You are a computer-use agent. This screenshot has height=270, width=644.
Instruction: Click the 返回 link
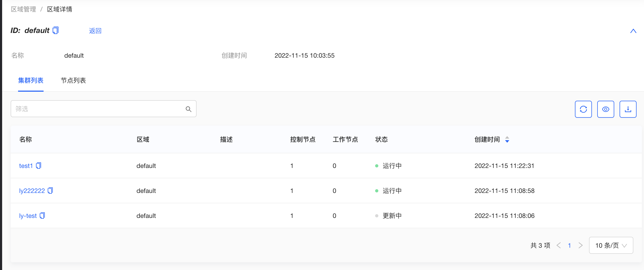[95, 31]
